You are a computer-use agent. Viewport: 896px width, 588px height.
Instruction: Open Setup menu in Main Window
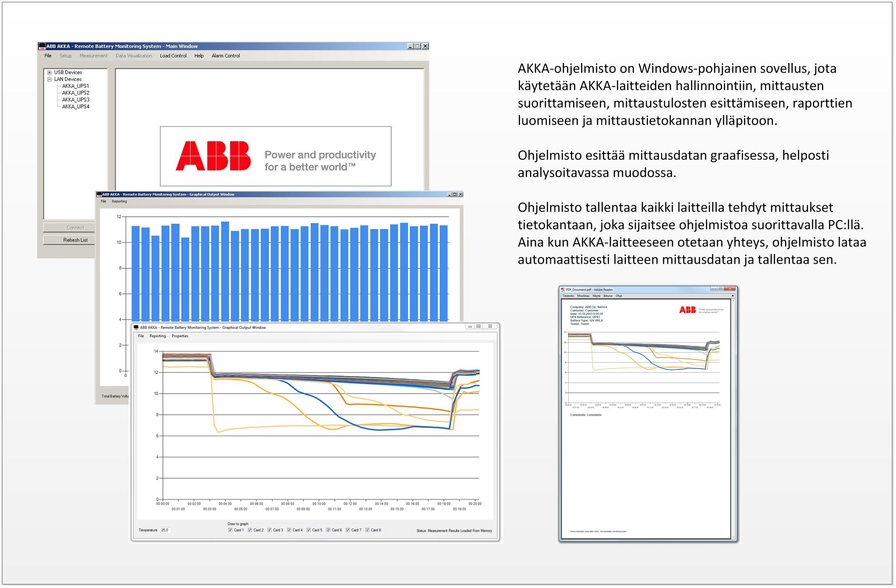tap(65, 56)
